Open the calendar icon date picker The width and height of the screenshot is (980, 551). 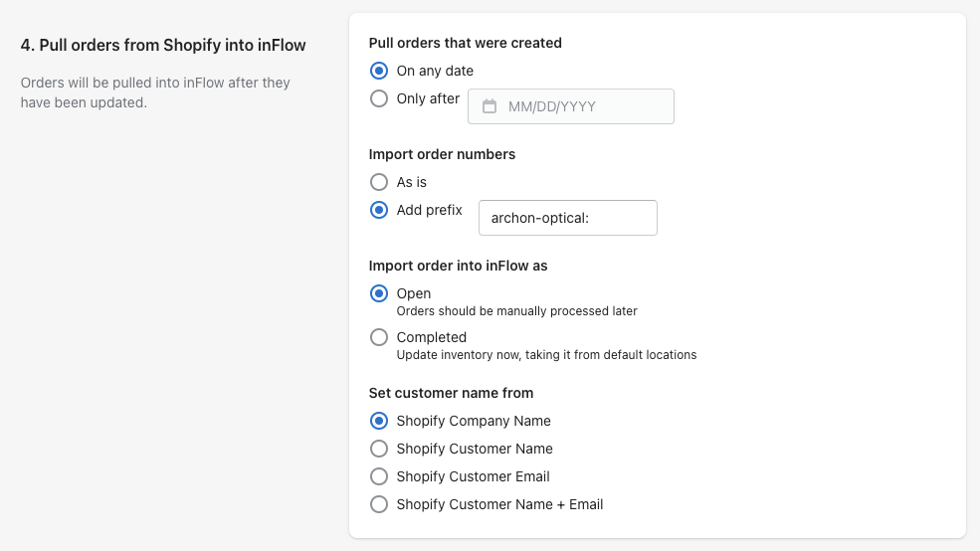coord(490,106)
